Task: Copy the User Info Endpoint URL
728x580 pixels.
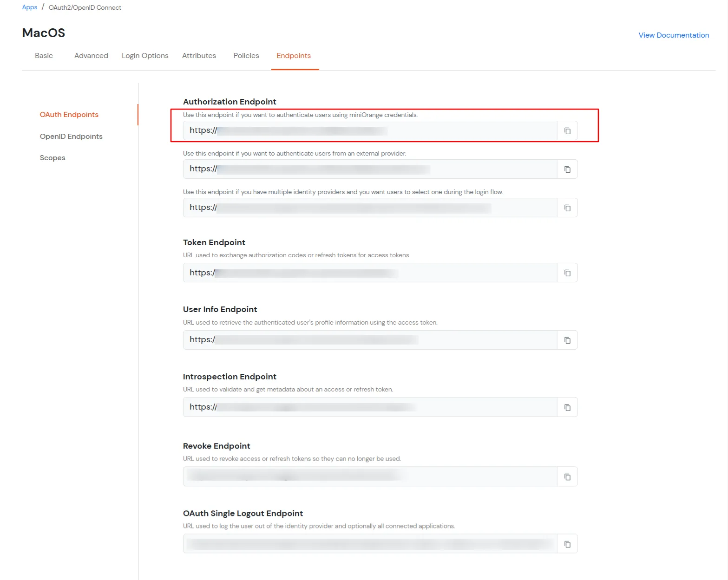Action: click(x=567, y=340)
